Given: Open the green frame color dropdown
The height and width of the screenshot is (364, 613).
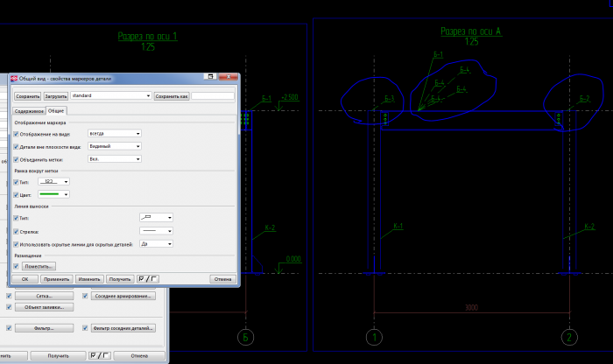Looking at the screenshot, I should pos(53,194).
